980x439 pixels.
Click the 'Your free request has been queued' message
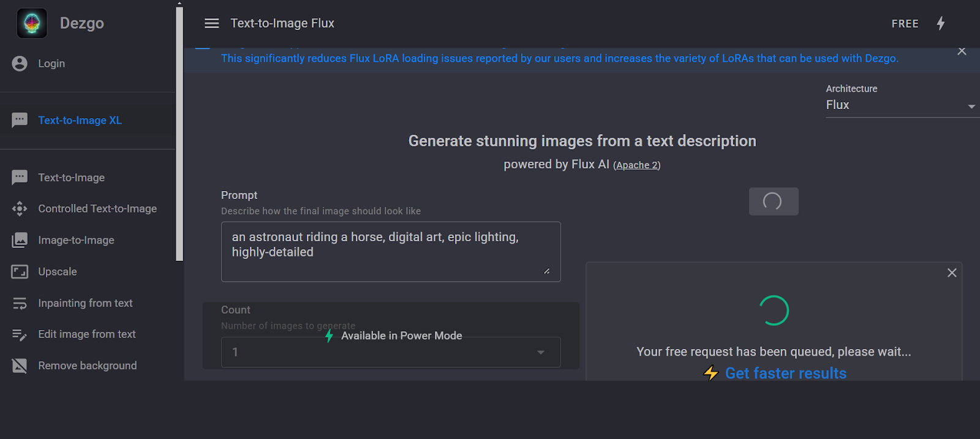[x=774, y=352]
